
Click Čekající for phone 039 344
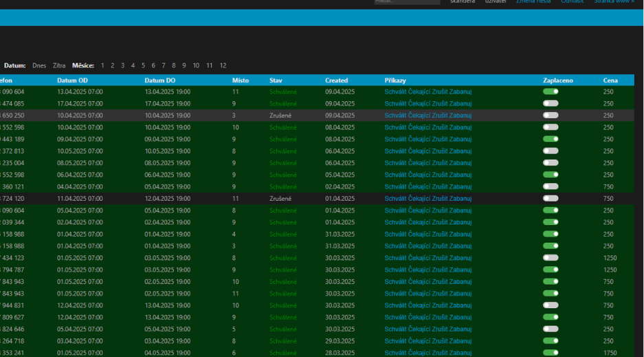(x=419, y=222)
